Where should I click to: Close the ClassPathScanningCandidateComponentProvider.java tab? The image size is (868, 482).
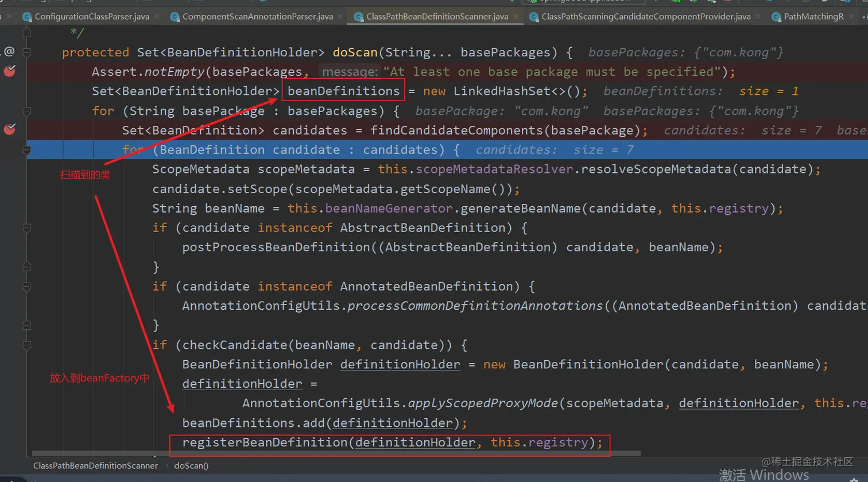pyautogui.click(x=758, y=17)
